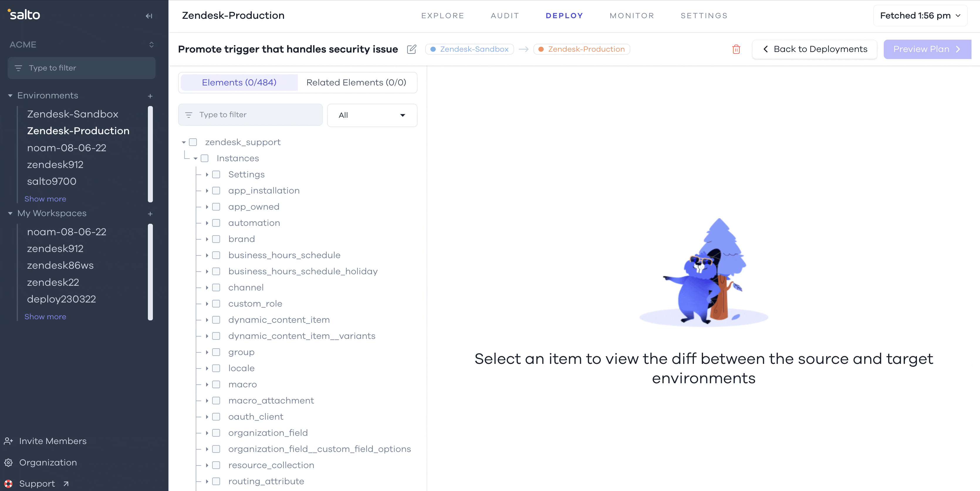Check the macro checkbox

[x=216, y=384]
